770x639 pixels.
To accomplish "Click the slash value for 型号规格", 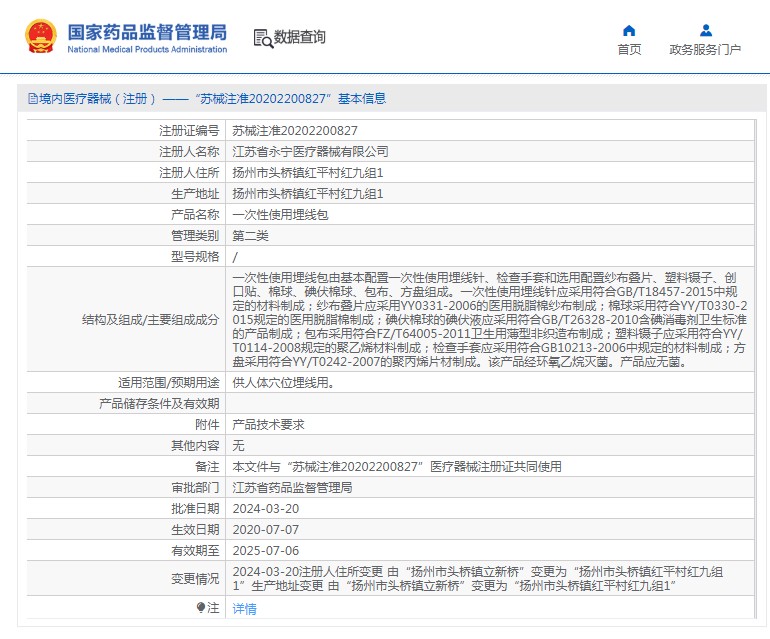I will tap(235, 257).
